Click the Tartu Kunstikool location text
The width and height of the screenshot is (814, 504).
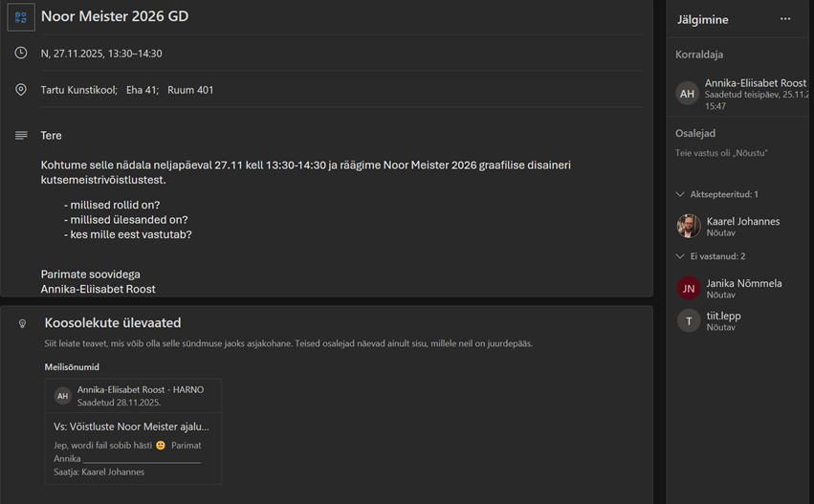[78, 90]
